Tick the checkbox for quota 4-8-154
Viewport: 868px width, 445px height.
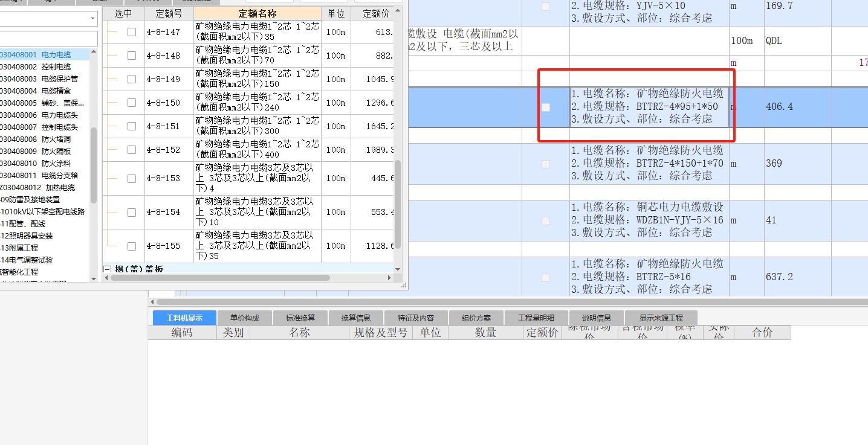point(132,213)
